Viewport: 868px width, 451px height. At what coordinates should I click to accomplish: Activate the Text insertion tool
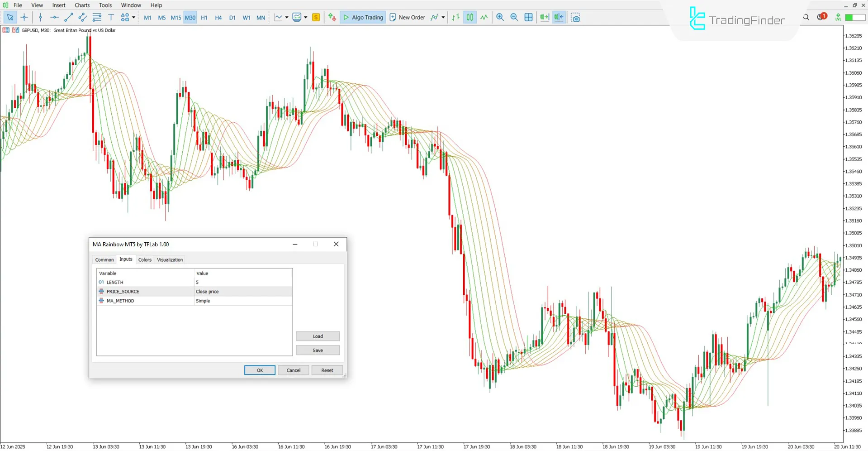[111, 17]
